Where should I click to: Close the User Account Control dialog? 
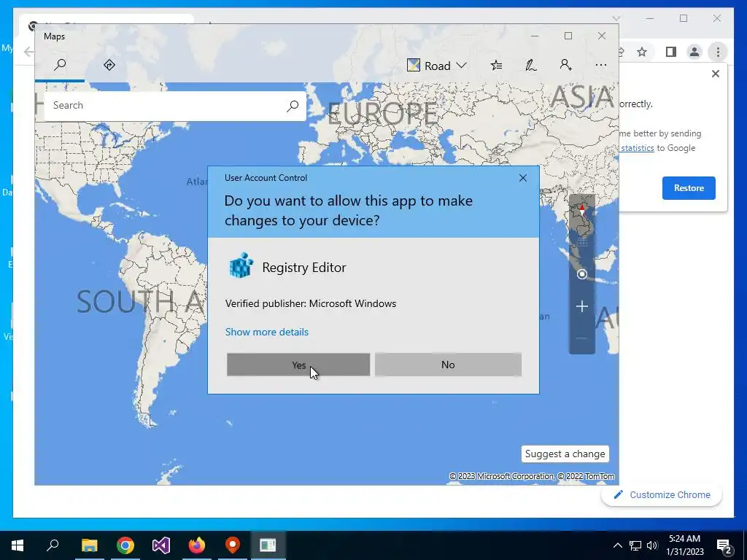coord(522,178)
